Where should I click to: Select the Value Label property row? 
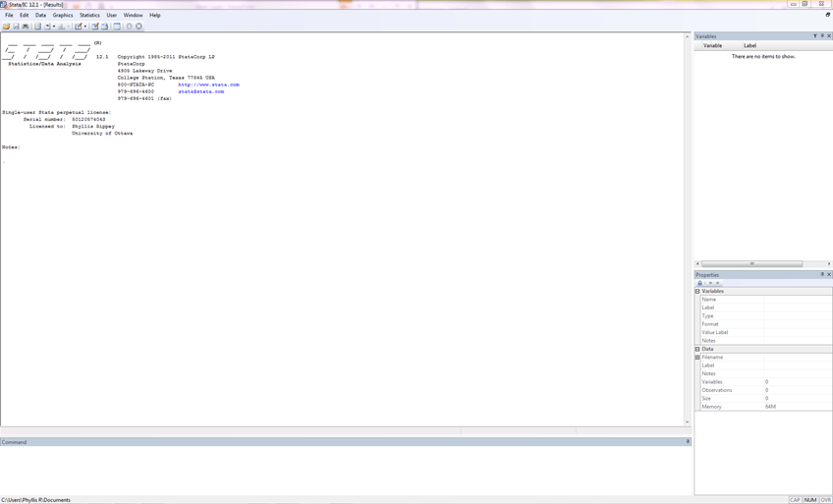coord(765,332)
